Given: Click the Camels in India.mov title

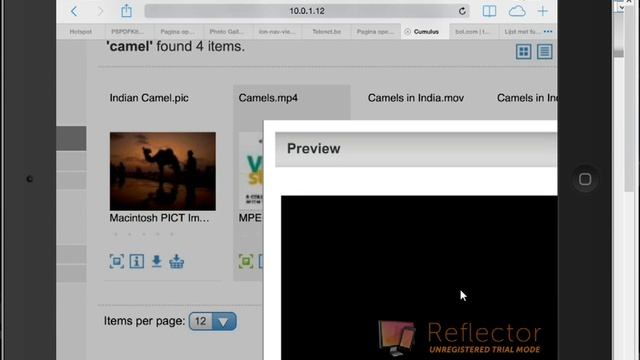Looking at the screenshot, I should click(x=416, y=98).
